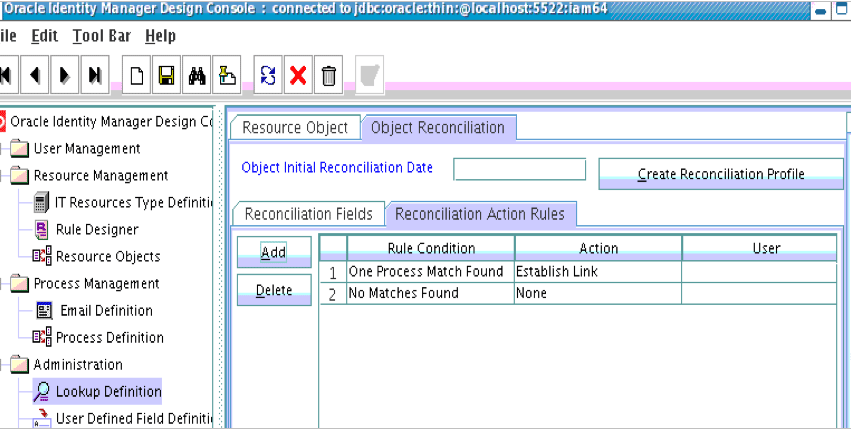The image size is (851, 429).
Task: Go to the previous record arrow
Action: (x=34, y=75)
